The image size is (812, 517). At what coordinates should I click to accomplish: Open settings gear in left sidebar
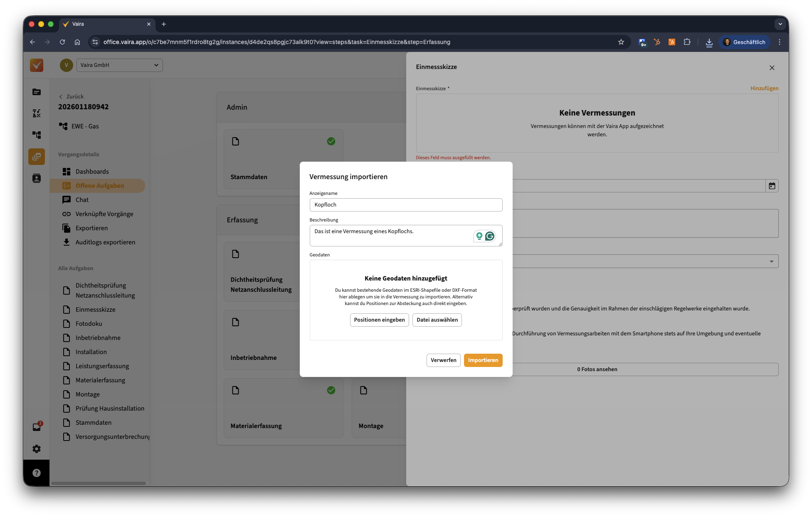(x=37, y=449)
